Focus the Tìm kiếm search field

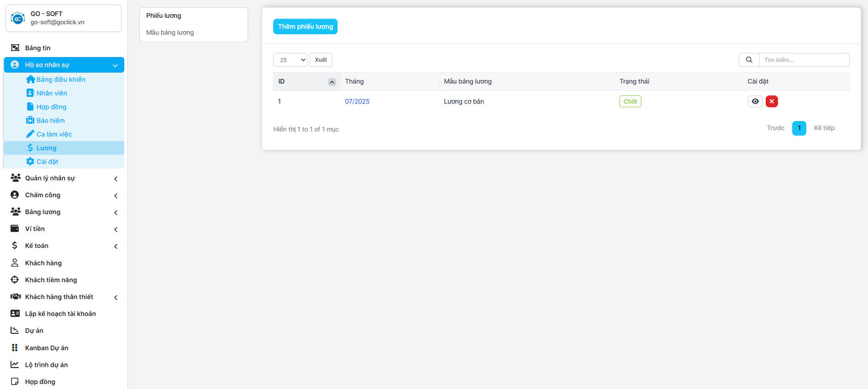pyautogui.click(x=804, y=60)
